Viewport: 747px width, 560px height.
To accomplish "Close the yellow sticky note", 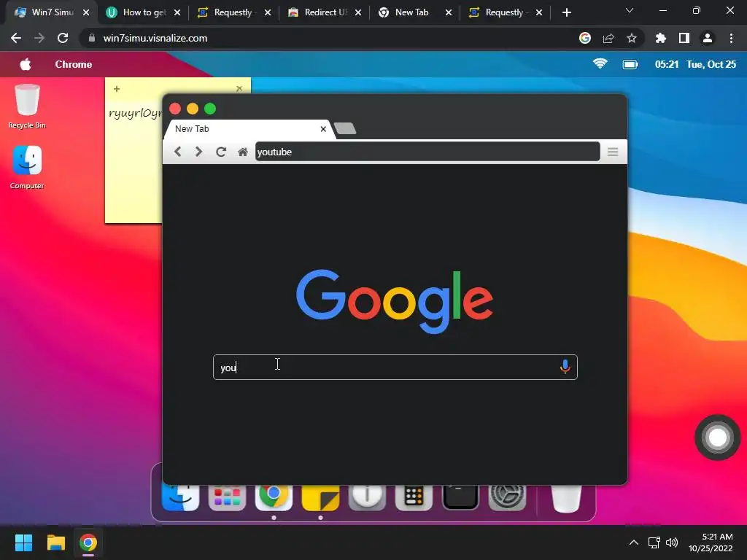I will (239, 88).
